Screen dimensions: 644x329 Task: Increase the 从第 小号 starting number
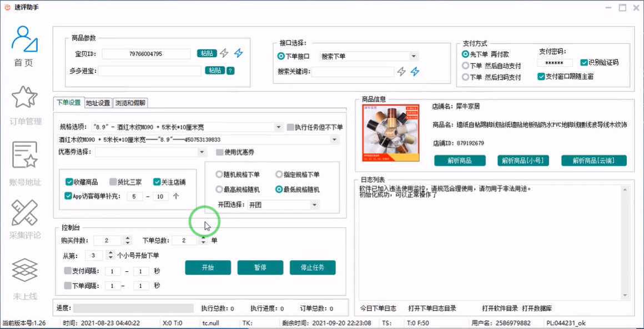pos(110,253)
